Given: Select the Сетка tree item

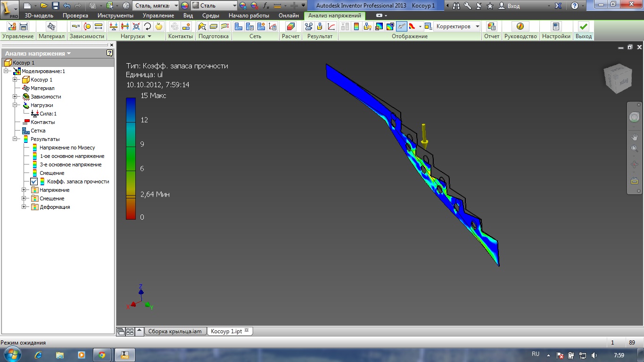Looking at the screenshot, I should (x=38, y=131).
